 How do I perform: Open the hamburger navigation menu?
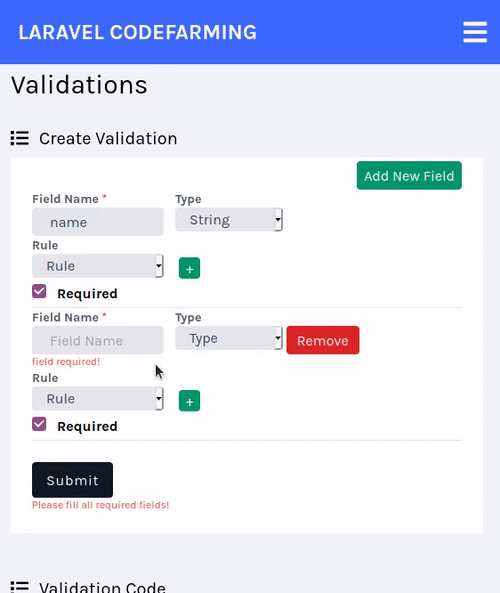pos(475,32)
